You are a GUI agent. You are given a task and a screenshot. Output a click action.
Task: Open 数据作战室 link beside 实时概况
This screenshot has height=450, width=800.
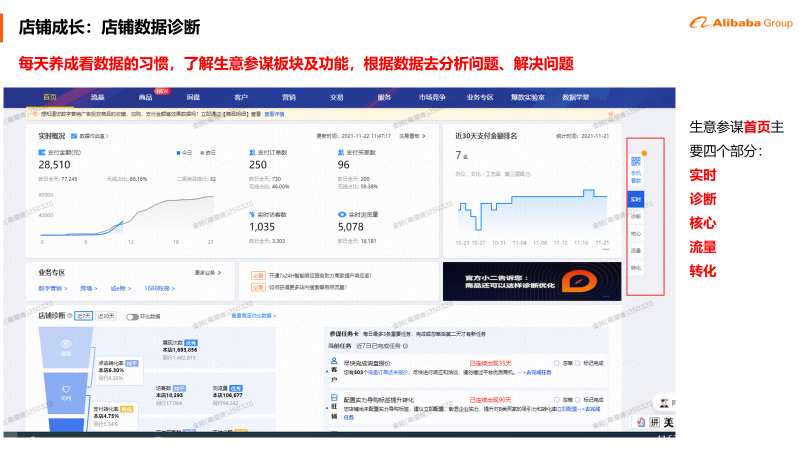90,136
